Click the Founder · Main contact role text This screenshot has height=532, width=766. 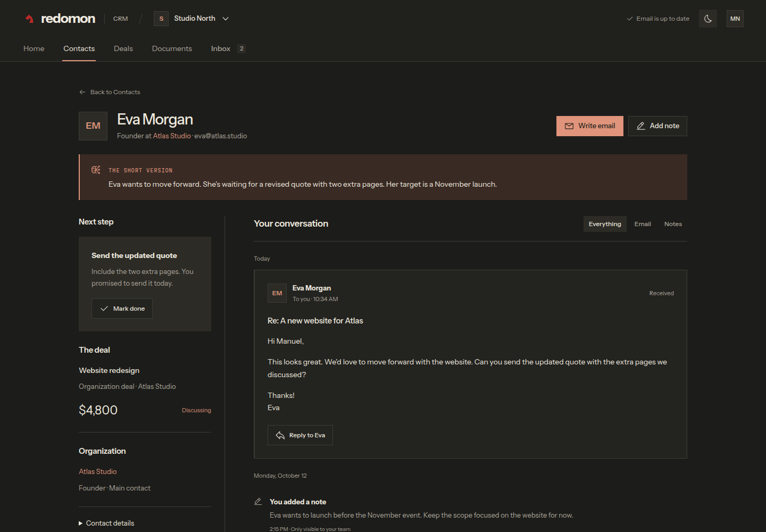click(x=115, y=488)
